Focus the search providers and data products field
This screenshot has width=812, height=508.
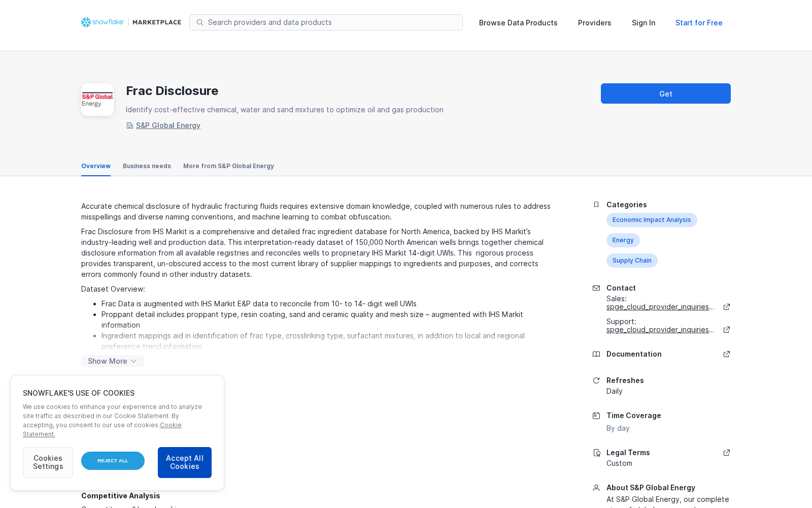coord(326,22)
